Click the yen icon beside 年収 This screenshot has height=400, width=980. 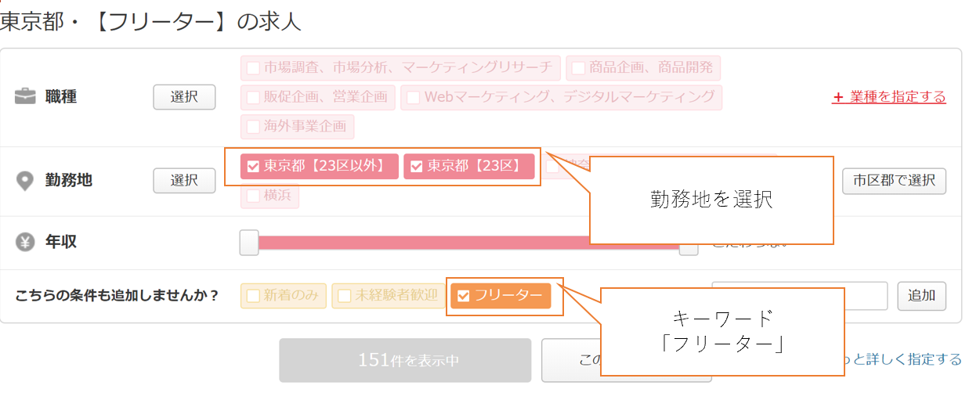(26, 242)
